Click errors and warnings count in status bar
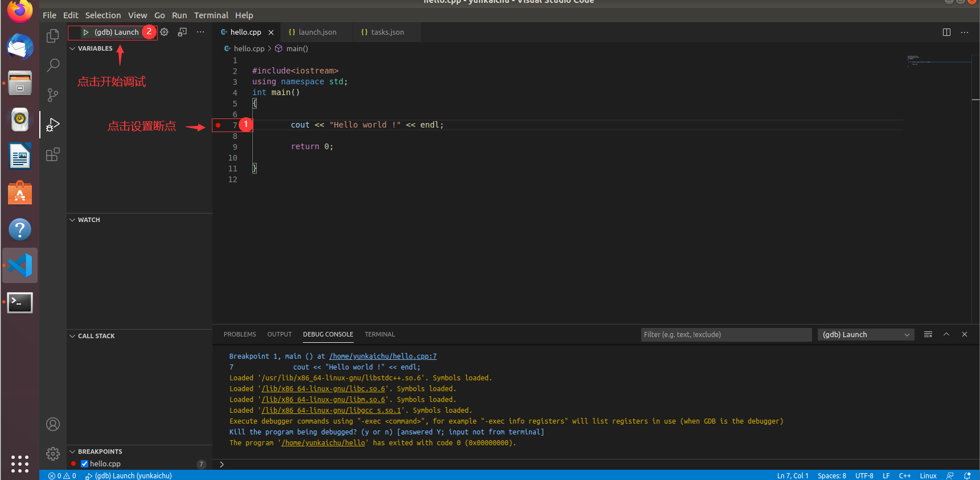Image resolution: width=980 pixels, height=480 pixels. coord(62,475)
